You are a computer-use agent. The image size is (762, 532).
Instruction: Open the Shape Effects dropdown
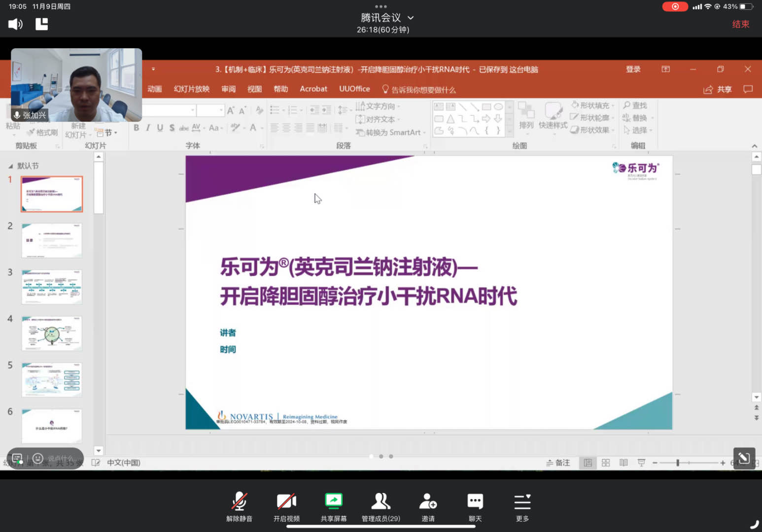(x=592, y=130)
